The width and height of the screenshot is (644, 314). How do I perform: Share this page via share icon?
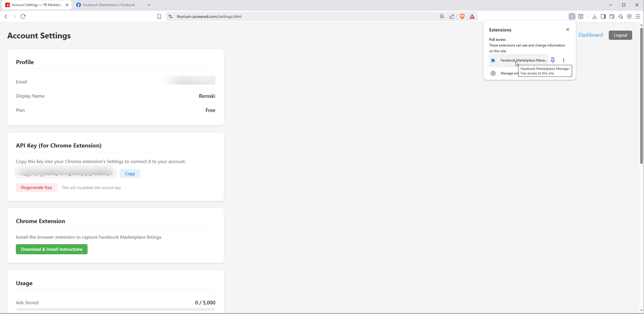coord(452,17)
